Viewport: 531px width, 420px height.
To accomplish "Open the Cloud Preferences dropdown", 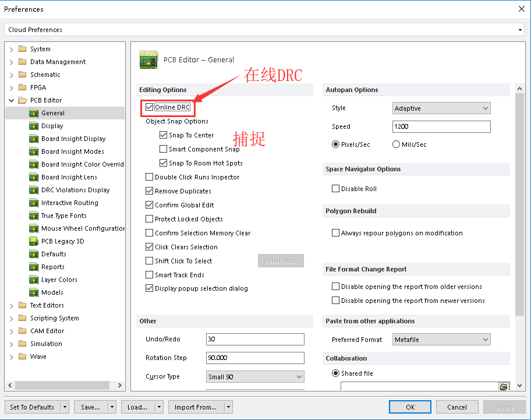I will pyautogui.click(x=520, y=30).
